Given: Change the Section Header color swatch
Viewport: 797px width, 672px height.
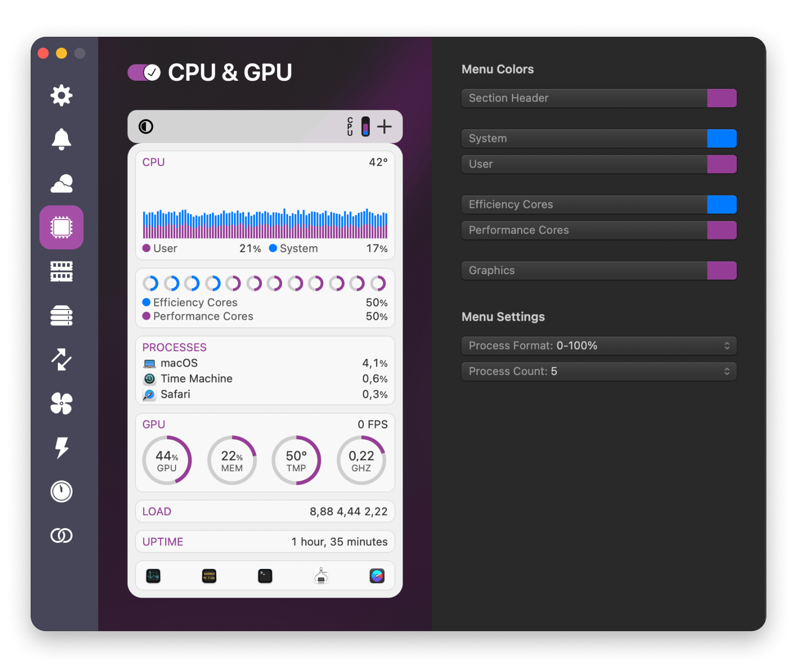Looking at the screenshot, I should [x=721, y=98].
